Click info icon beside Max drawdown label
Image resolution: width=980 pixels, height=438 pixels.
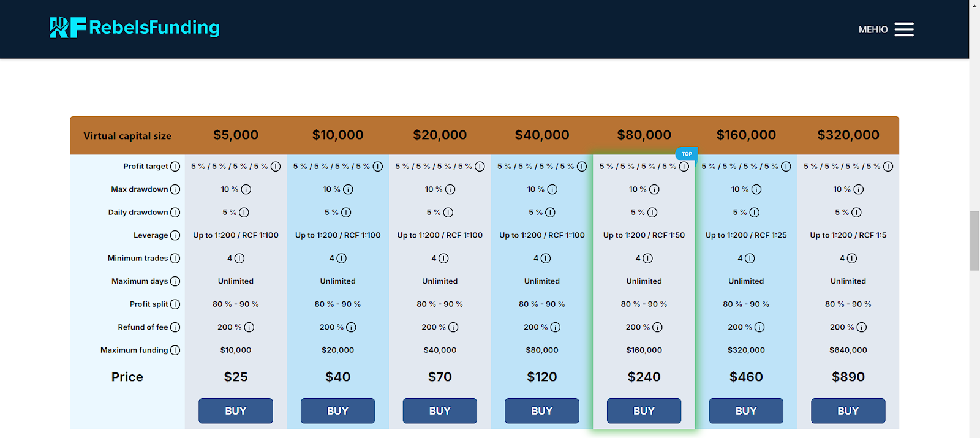(175, 189)
